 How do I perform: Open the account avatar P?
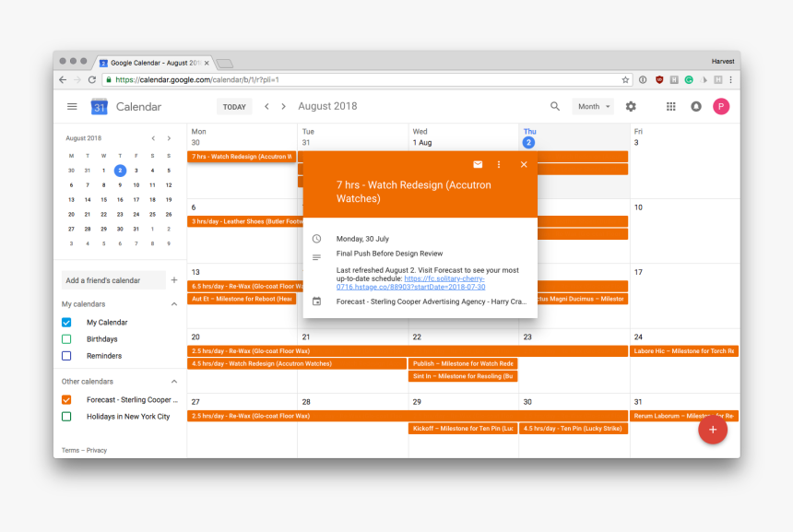(x=721, y=106)
